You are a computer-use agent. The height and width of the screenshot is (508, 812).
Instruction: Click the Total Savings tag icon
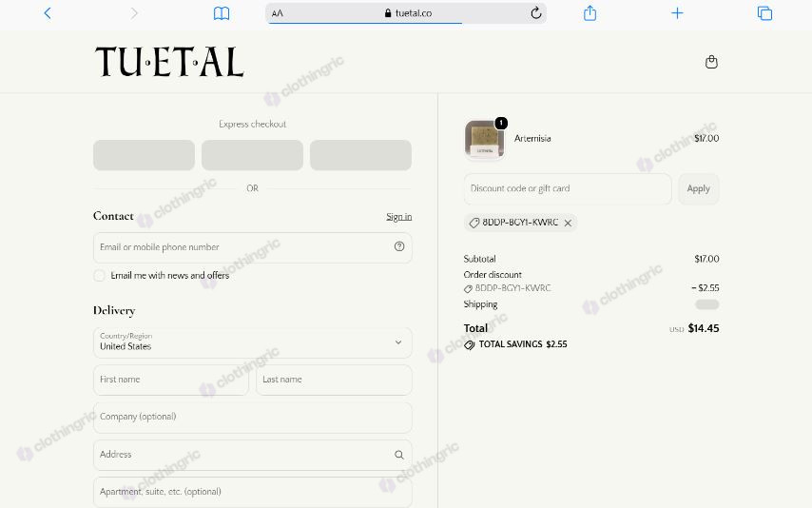pos(469,344)
